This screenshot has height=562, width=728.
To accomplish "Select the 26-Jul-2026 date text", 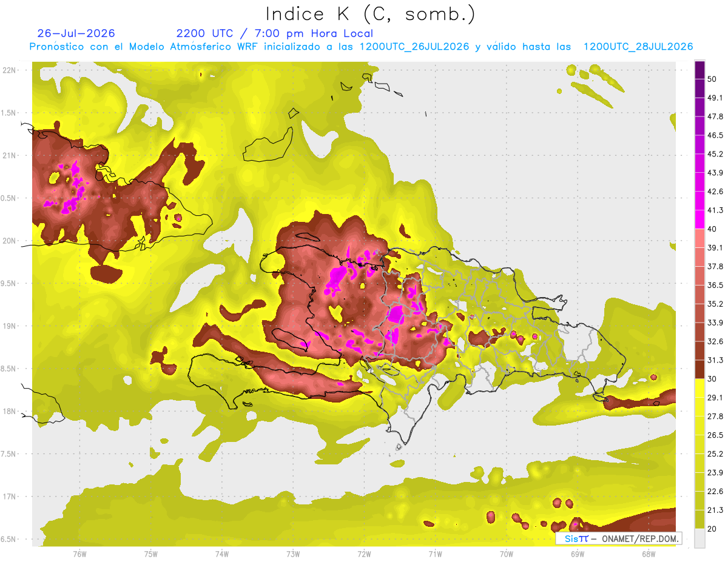I will [x=76, y=33].
